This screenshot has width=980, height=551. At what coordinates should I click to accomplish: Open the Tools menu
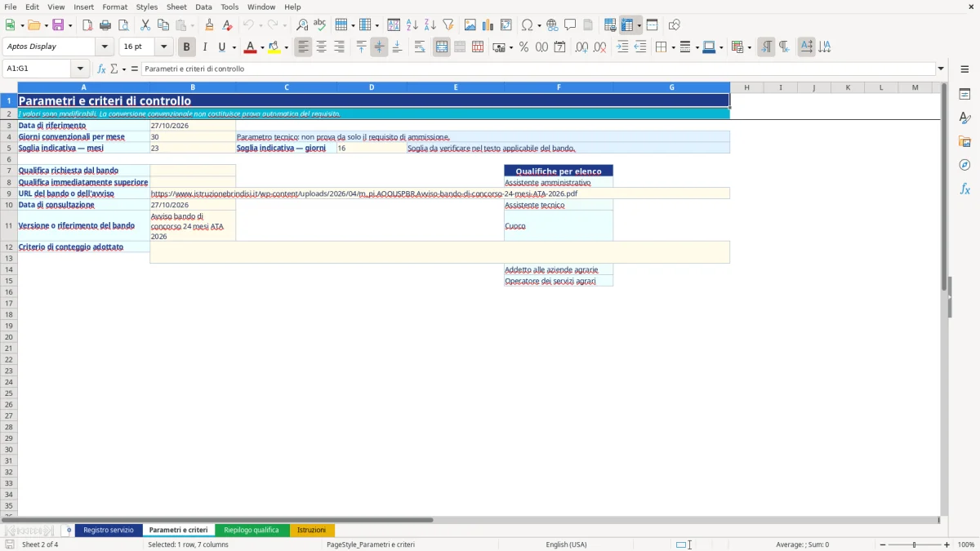tap(229, 7)
